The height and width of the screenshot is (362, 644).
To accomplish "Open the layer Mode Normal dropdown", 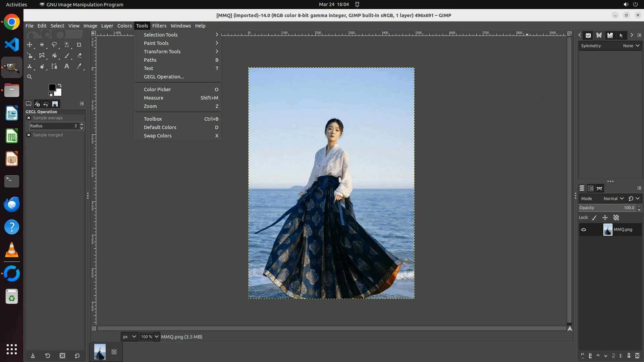I will click(613, 198).
